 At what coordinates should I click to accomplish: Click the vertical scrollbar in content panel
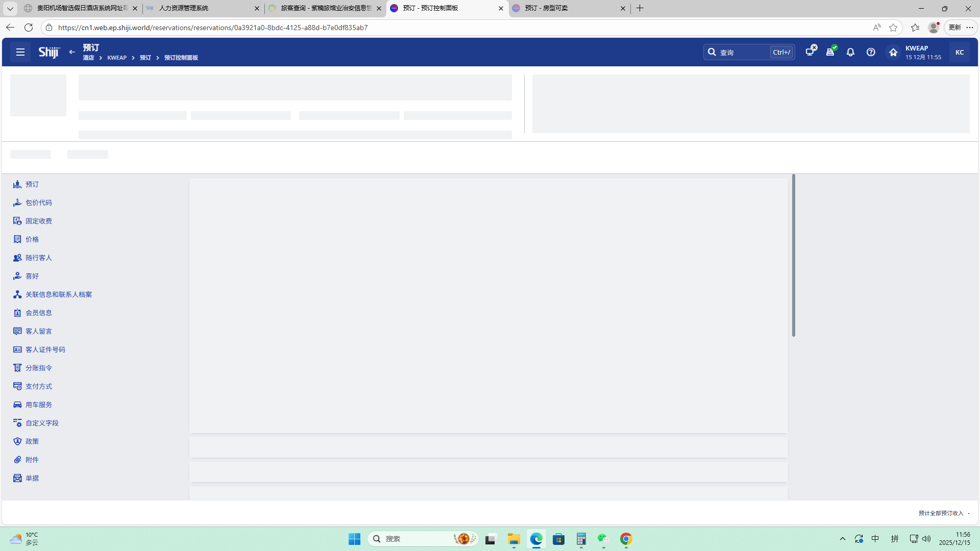pos(793,255)
